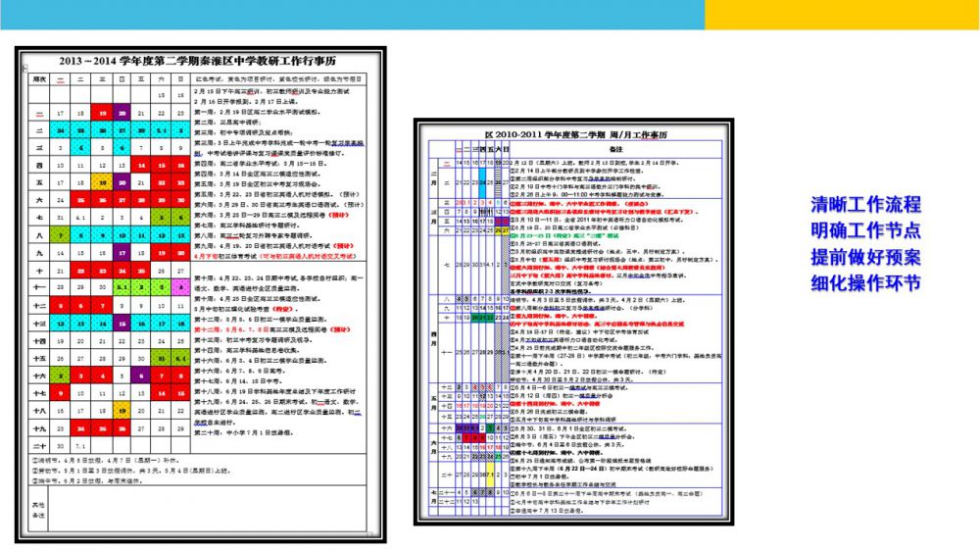Click the pink cell in week 十一 row
Image resolution: width=980 pixels, height=551 pixels.
(x=182, y=286)
